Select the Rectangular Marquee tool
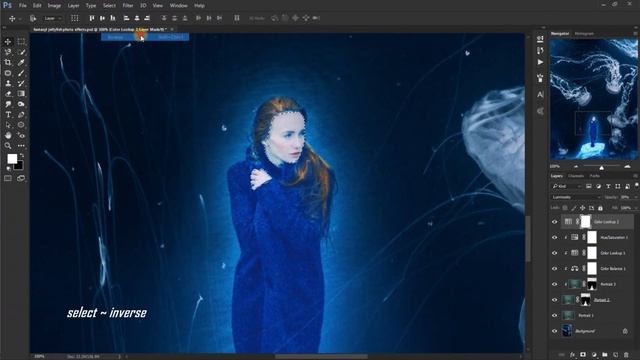Viewport: 640px width, 360px height. click(21, 42)
